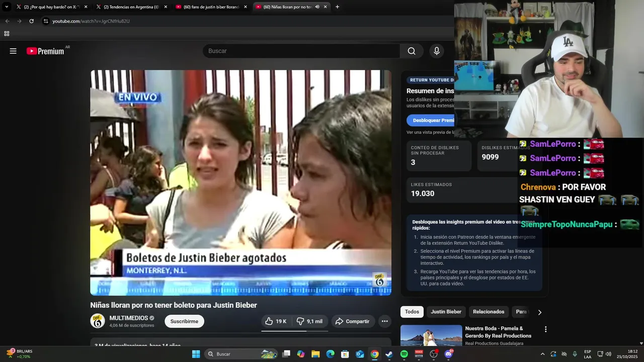
Task: Click the browser address bar URL
Action: pyautogui.click(x=91, y=21)
